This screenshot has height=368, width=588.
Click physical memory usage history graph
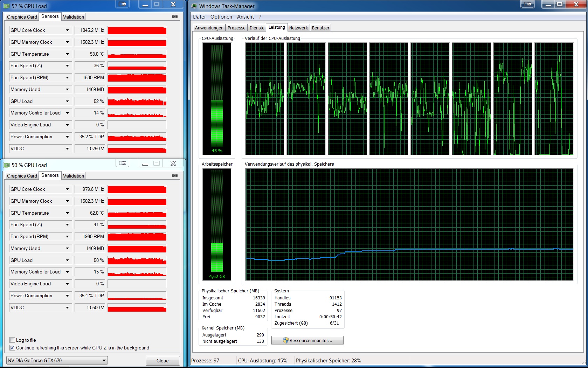(409, 224)
